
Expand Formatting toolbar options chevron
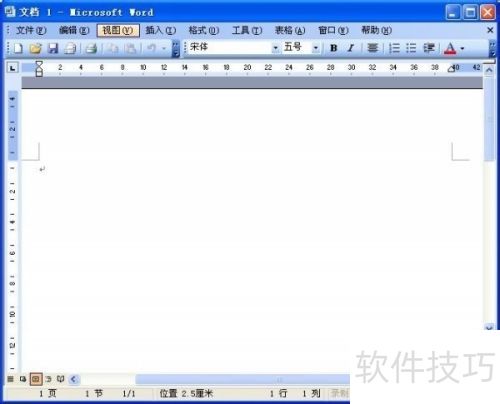tap(492, 48)
